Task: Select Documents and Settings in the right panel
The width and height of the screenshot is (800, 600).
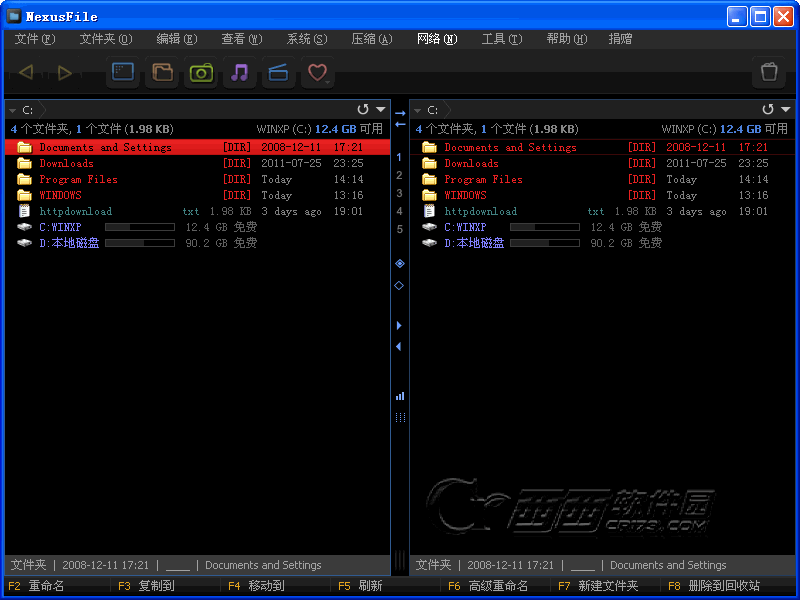Action: pos(603,147)
